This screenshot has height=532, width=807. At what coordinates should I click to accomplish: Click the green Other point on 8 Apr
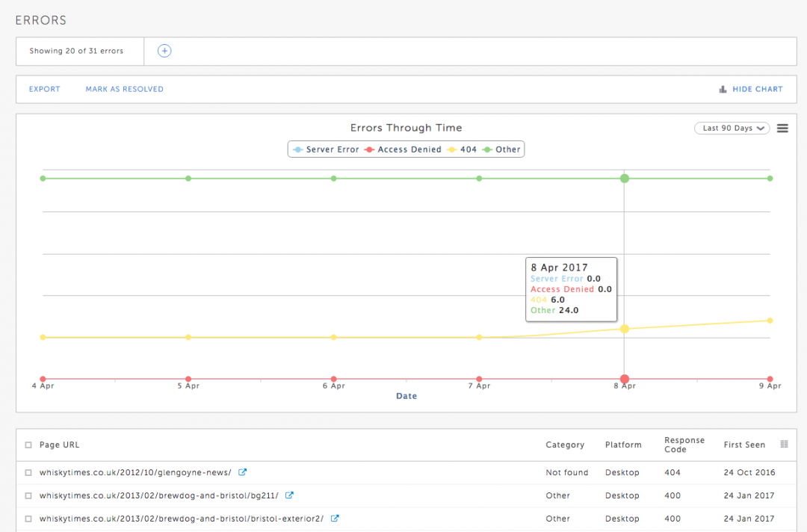(x=624, y=179)
